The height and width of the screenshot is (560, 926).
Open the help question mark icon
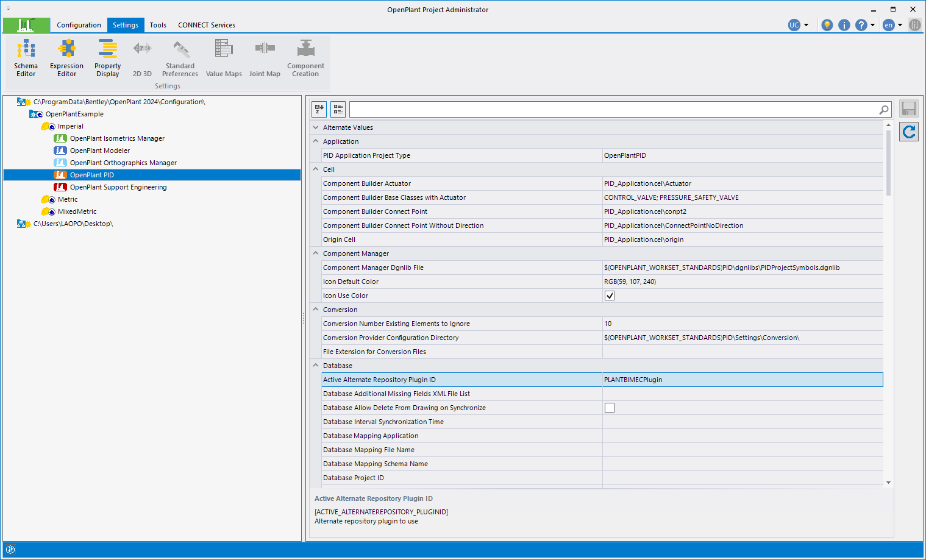(x=861, y=25)
